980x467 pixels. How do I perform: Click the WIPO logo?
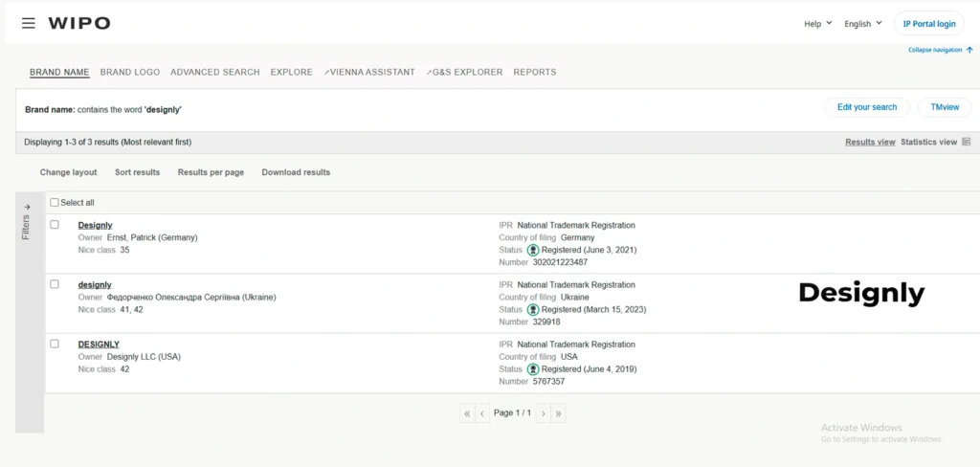point(79,23)
